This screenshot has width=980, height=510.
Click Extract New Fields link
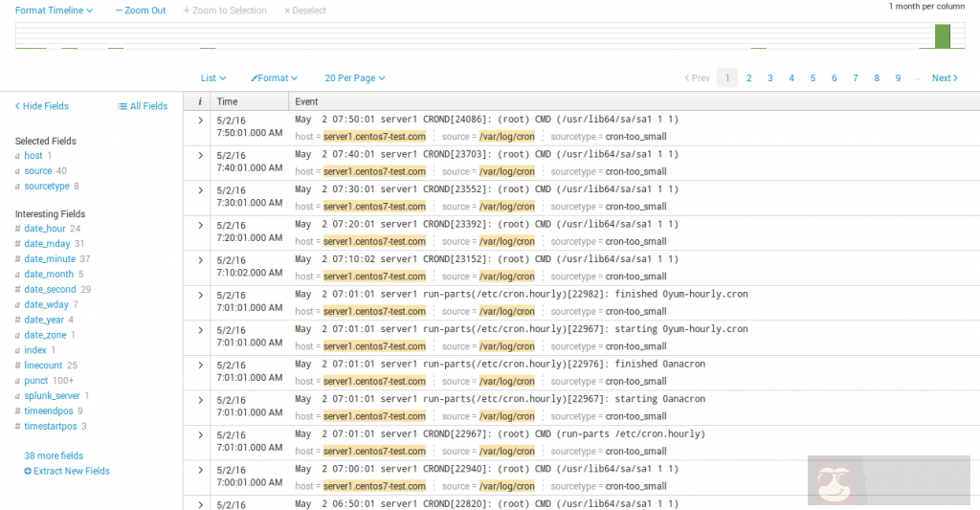click(x=67, y=472)
